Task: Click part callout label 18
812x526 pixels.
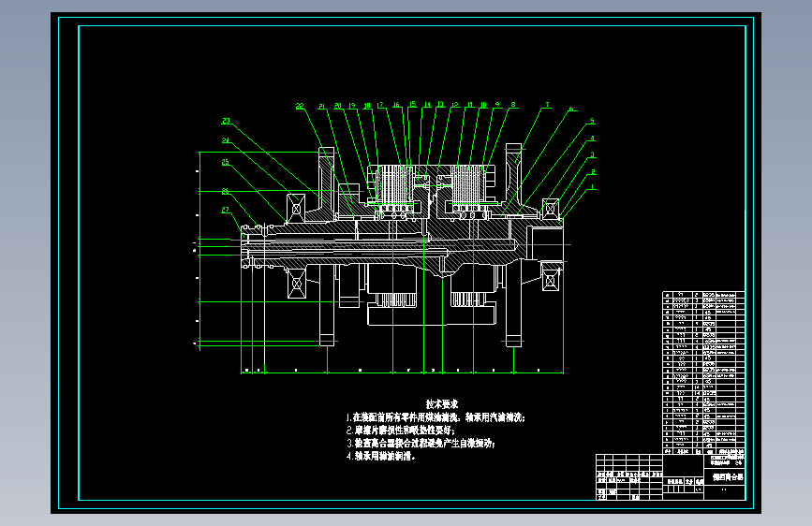Action: pos(366,106)
